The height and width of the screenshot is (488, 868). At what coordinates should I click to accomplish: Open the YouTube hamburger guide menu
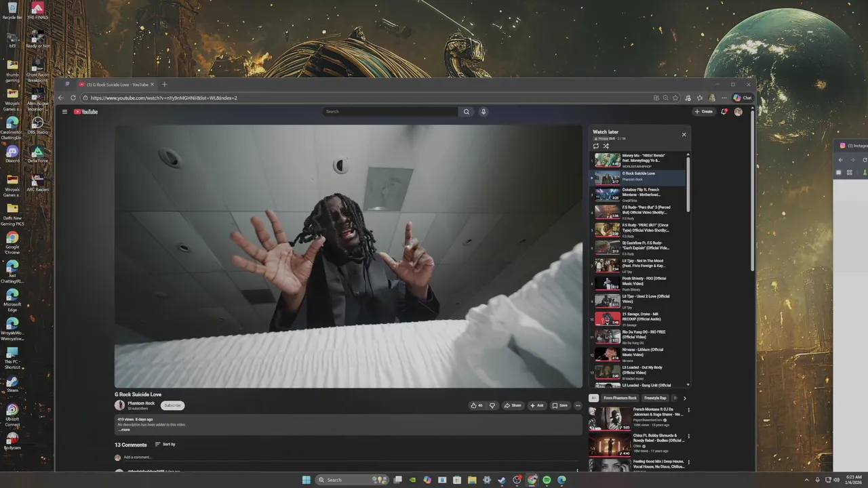point(64,112)
